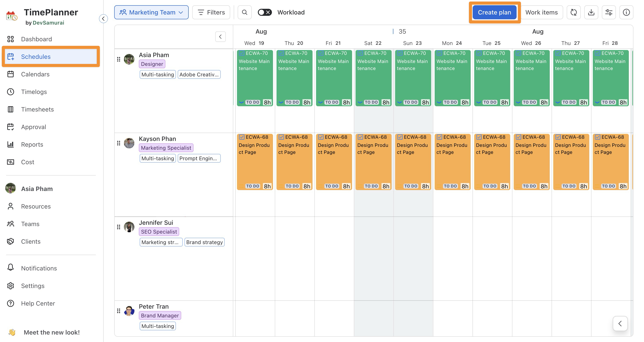Expand priority chevron on ECWA-70 Wed 19
Viewport: 644px width, 342px height.
242,103
